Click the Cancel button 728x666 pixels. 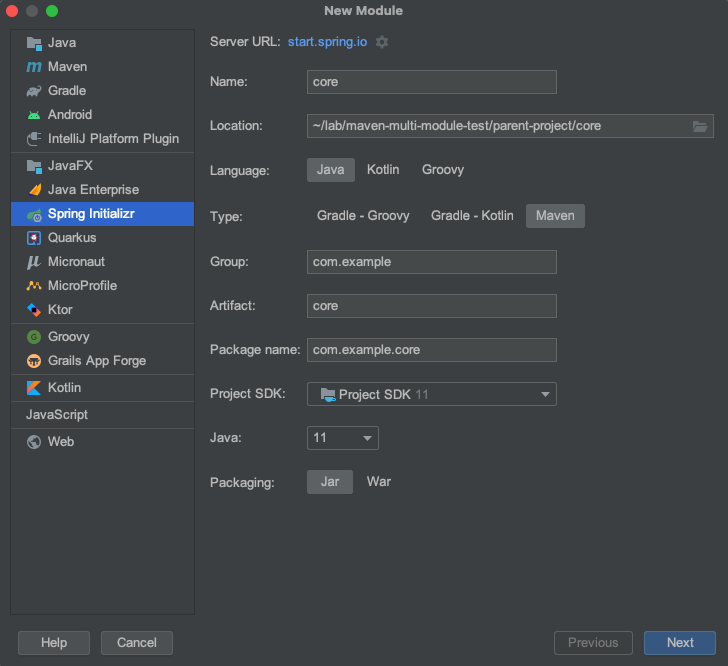[x=137, y=643]
